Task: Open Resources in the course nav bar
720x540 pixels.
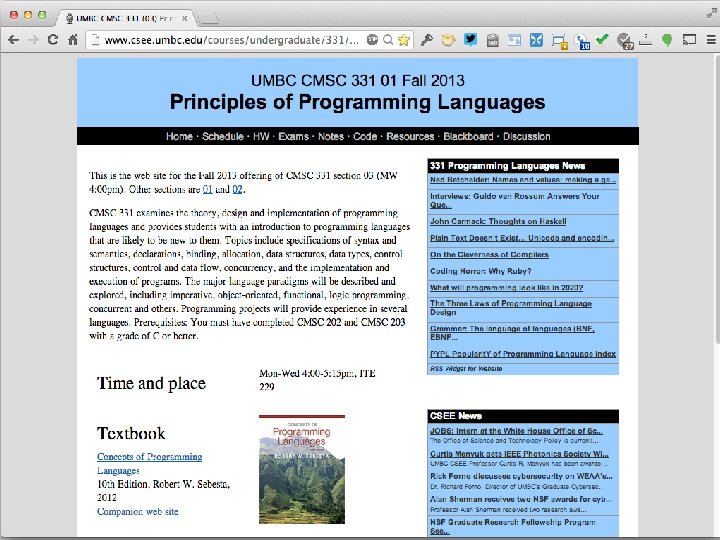Action: click(410, 136)
